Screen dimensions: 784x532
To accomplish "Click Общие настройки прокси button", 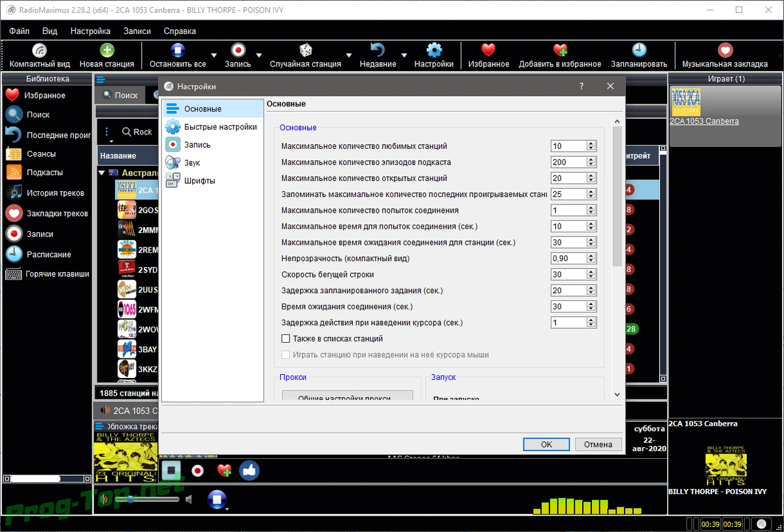I will (348, 396).
